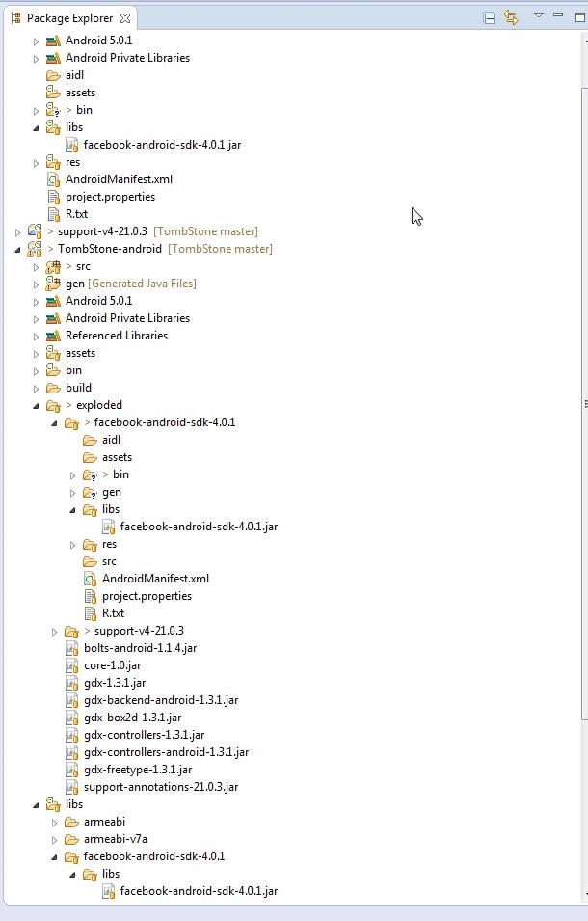Screen dimensions: 588x921
Task: Click first AndroidManifest.xml file icon
Action: (53, 179)
